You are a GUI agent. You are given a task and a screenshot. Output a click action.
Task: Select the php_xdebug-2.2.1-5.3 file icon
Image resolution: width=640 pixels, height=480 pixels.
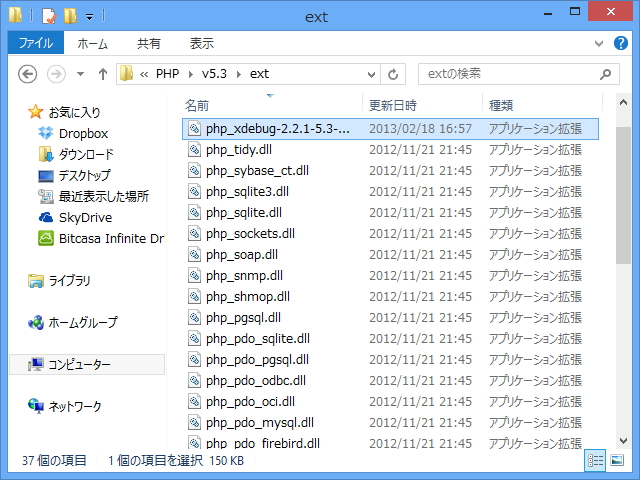coord(194,129)
